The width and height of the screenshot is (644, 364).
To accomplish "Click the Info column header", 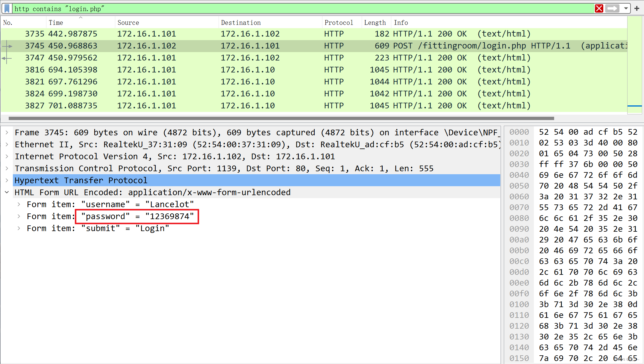I will tap(401, 23).
